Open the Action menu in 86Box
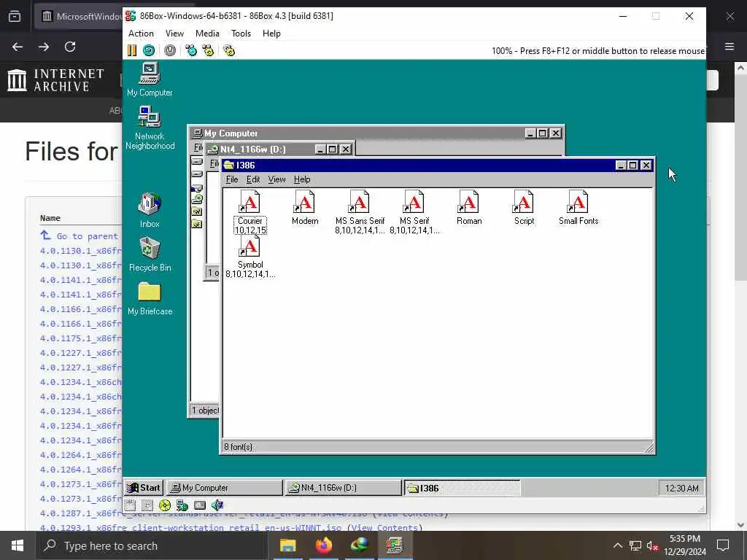This screenshot has height=560, width=747. coord(141,34)
